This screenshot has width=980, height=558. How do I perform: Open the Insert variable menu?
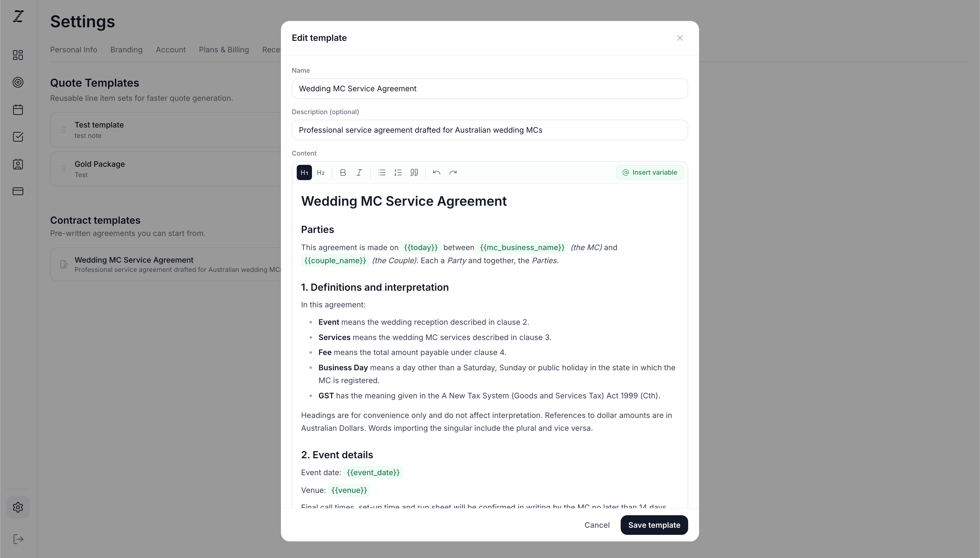click(x=650, y=172)
